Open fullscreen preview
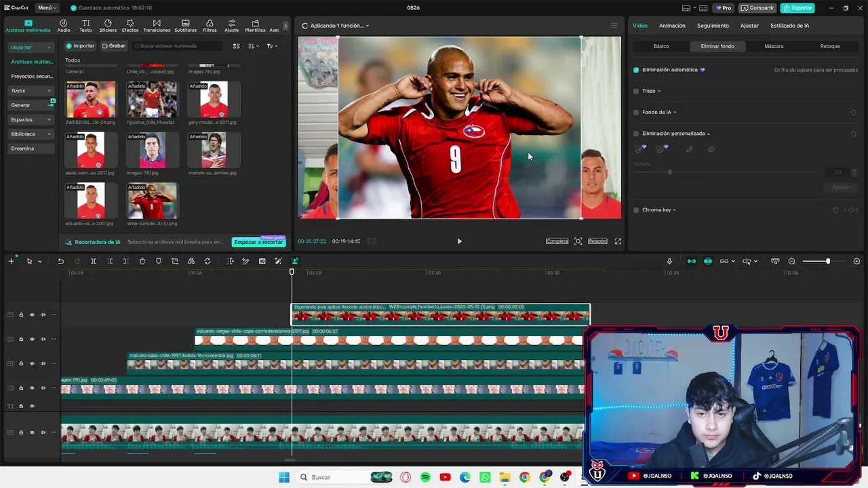The width and height of the screenshot is (868, 488). point(618,241)
